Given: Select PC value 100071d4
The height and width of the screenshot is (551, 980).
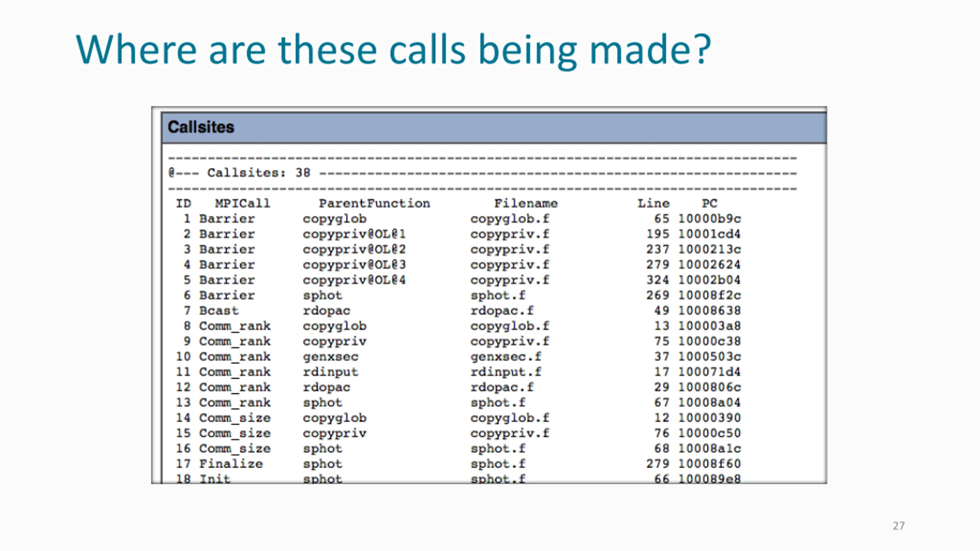Looking at the screenshot, I should (x=709, y=372).
